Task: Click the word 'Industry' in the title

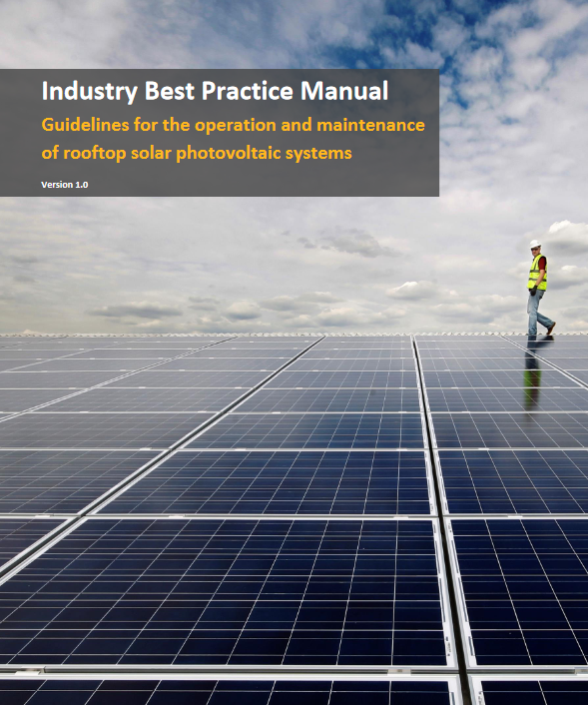Action: tap(90, 92)
